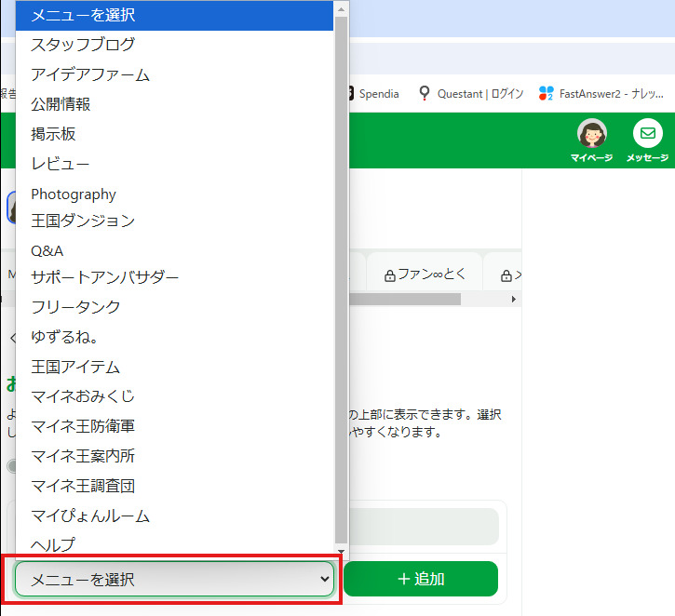Click the dropdown list's scroll-down arrow
This screenshot has width=675, height=616.
click(341, 551)
